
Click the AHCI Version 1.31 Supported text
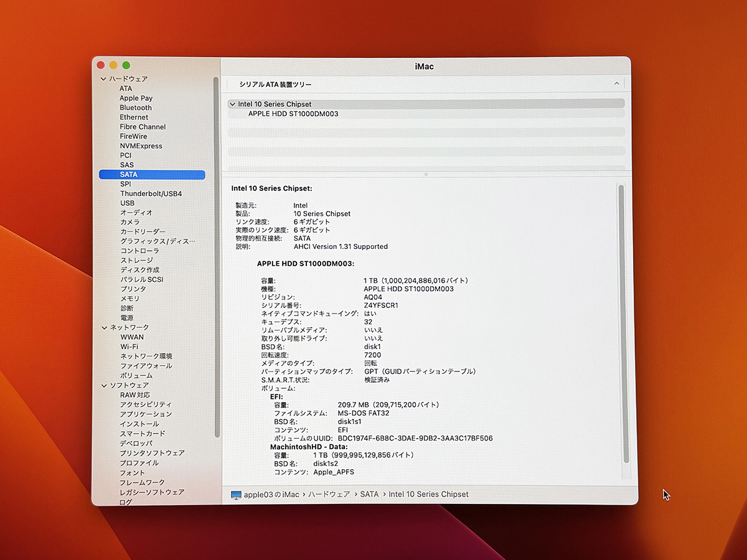point(341,246)
